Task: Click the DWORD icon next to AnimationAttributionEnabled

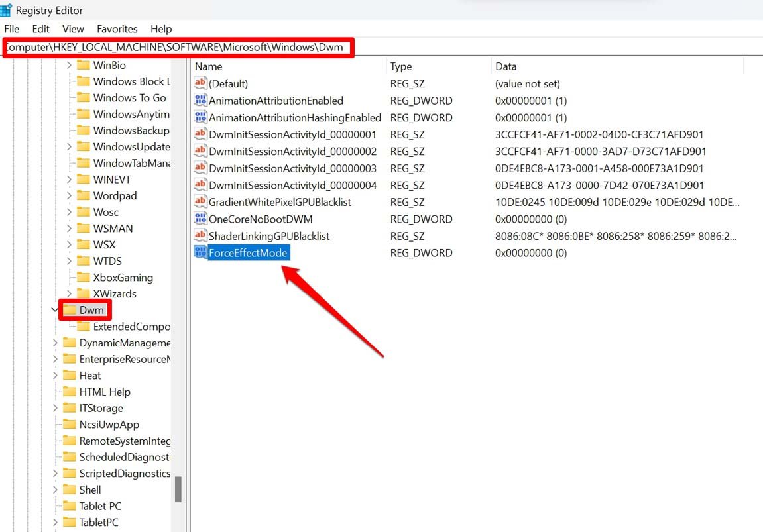Action: [x=201, y=100]
